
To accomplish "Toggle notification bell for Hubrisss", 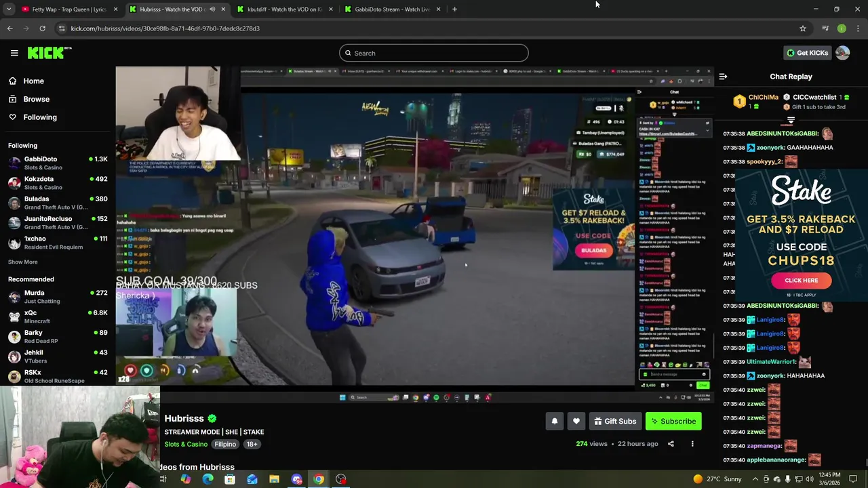I will pyautogui.click(x=555, y=422).
